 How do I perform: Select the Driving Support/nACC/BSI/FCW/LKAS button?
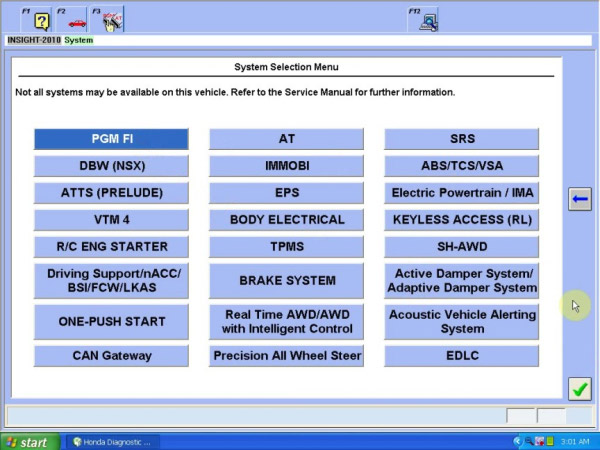click(x=111, y=281)
